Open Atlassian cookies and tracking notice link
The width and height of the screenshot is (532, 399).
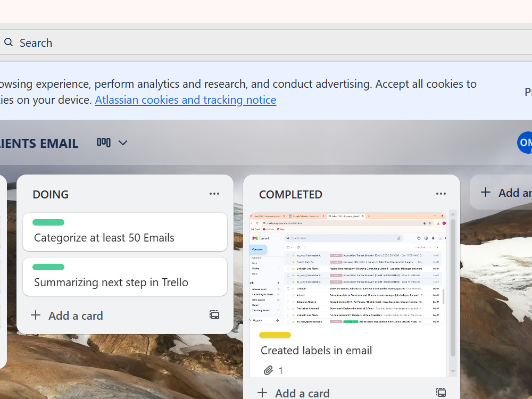point(186,100)
